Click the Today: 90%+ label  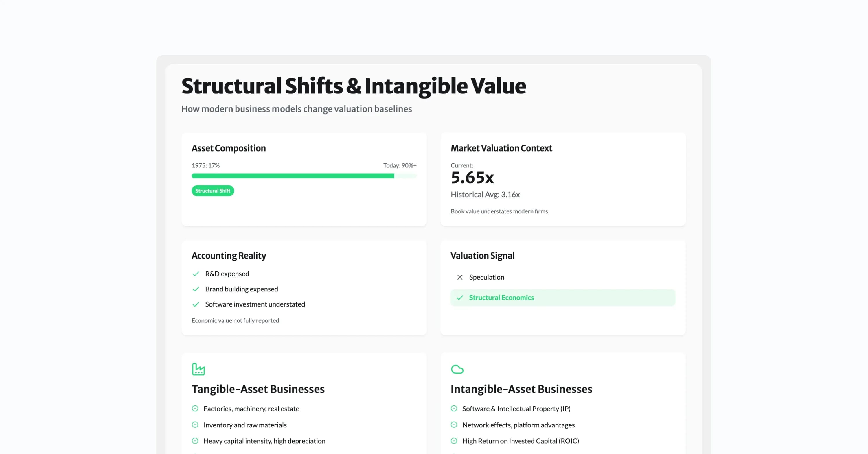pyautogui.click(x=400, y=165)
